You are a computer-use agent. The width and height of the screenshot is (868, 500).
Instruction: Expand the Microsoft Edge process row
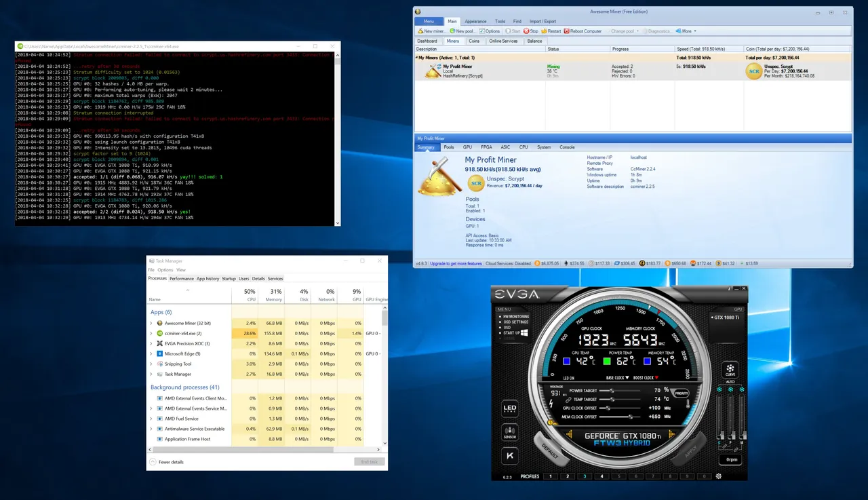click(151, 353)
